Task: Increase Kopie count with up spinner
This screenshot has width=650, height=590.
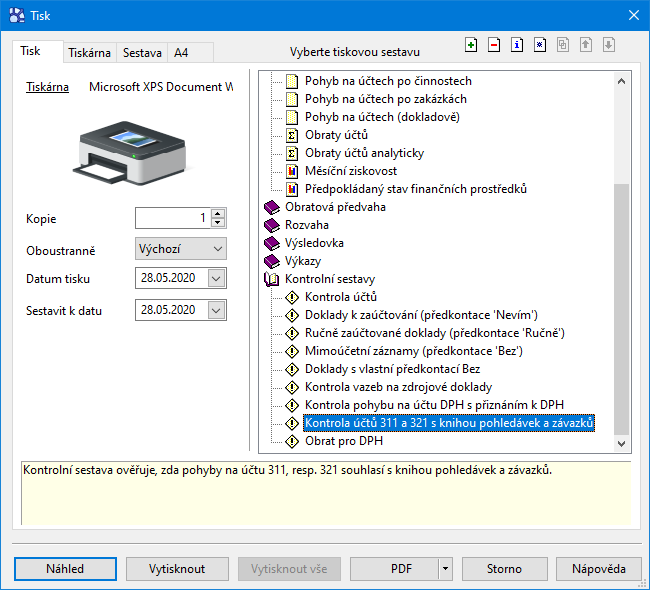Action: pos(218,214)
